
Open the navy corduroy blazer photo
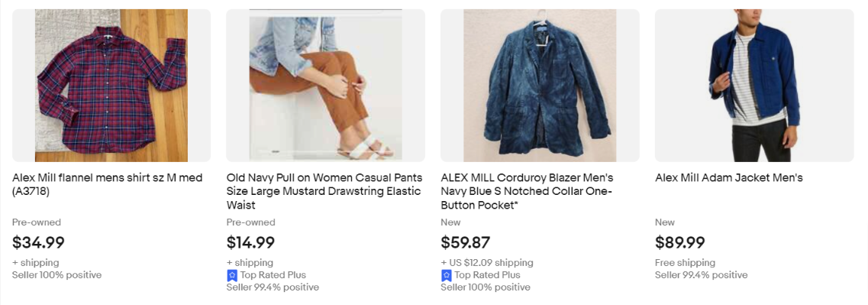coord(540,86)
